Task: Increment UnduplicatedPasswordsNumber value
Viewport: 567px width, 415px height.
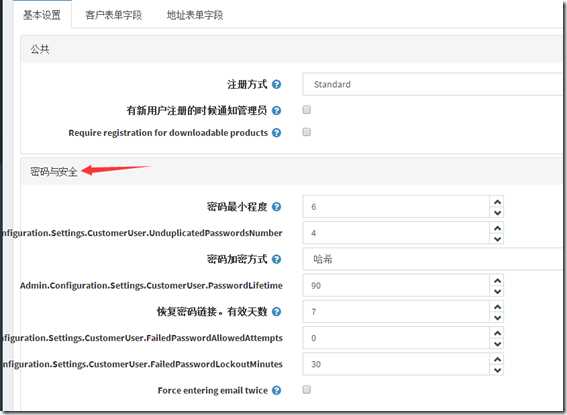Action: [497, 228]
